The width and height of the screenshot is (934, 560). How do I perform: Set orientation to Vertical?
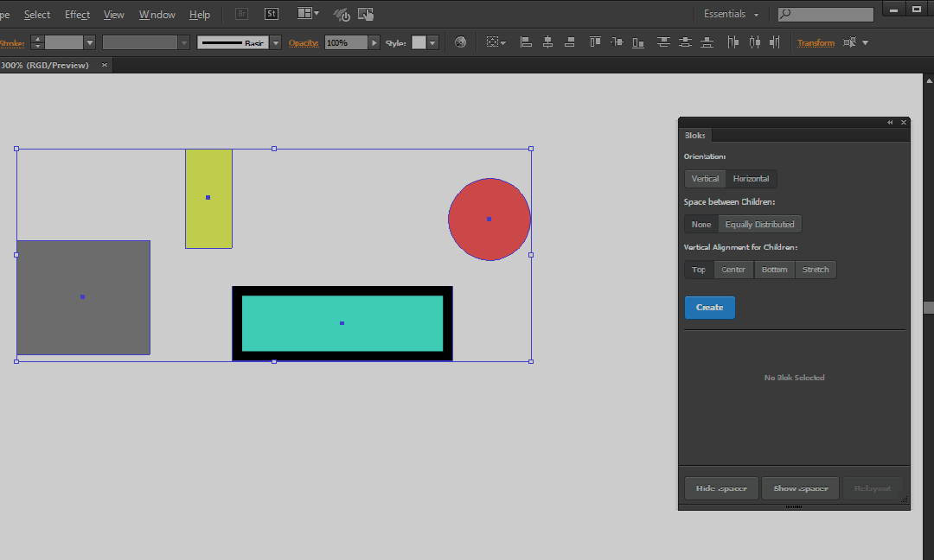point(705,179)
